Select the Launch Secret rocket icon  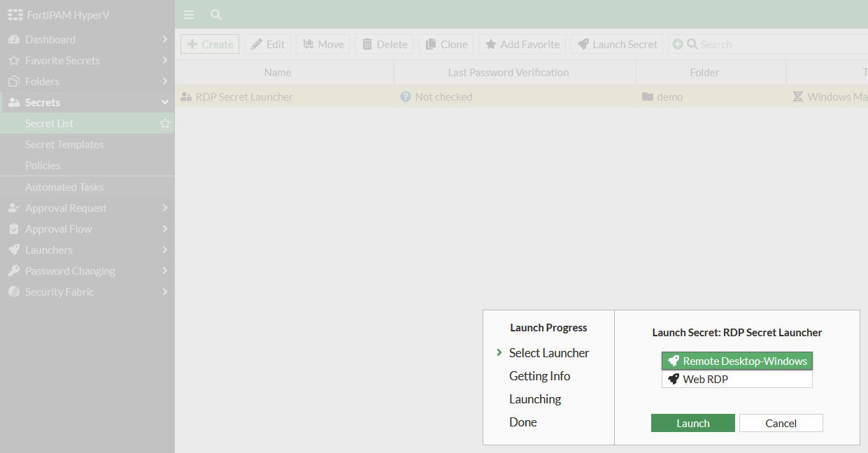584,43
